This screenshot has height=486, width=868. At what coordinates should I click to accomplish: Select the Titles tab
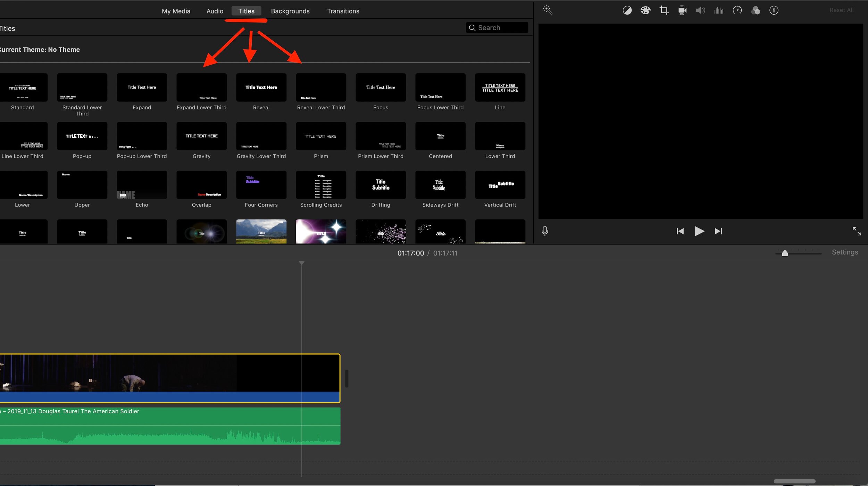click(x=246, y=11)
